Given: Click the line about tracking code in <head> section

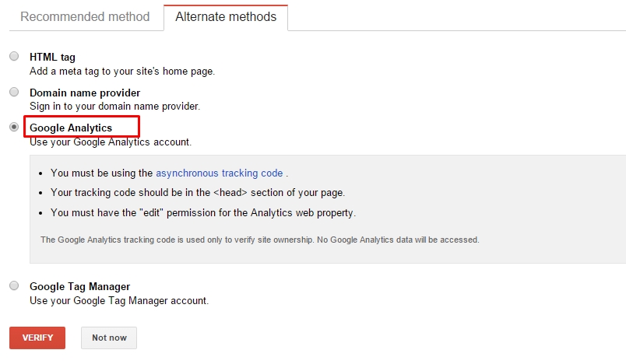Looking at the screenshot, I should pos(198,193).
